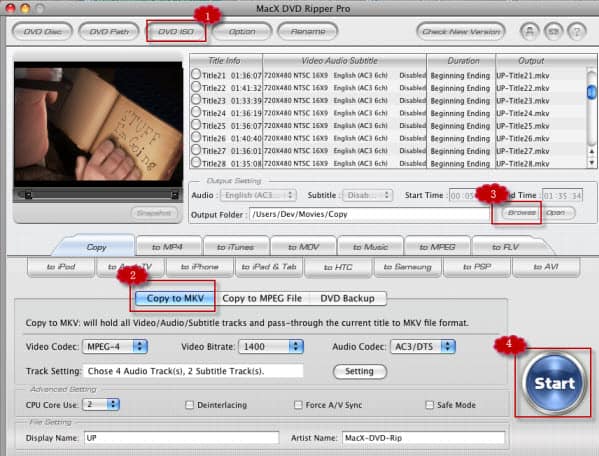The height and width of the screenshot is (456, 599).
Task: Choose Copy to MPEG File mode
Action: coord(262,298)
